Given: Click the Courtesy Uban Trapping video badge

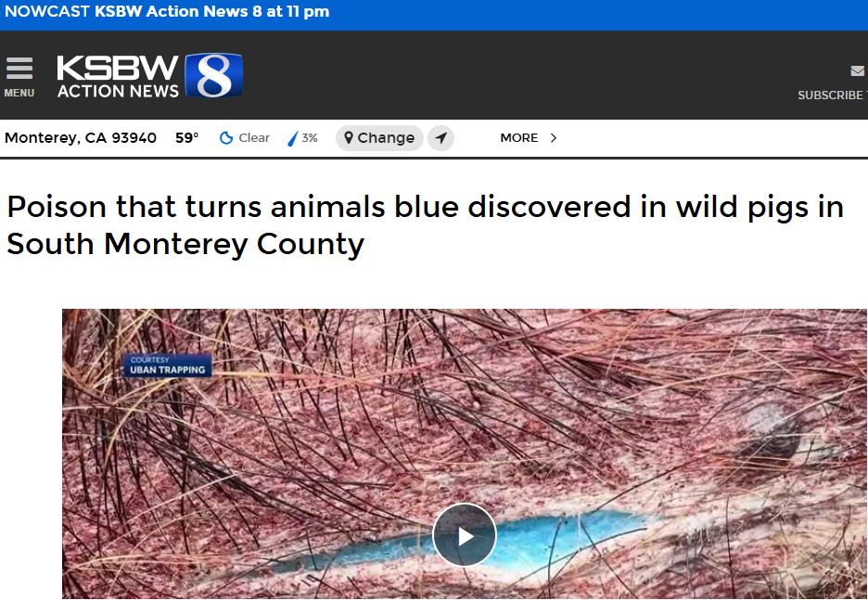Looking at the screenshot, I should (168, 365).
